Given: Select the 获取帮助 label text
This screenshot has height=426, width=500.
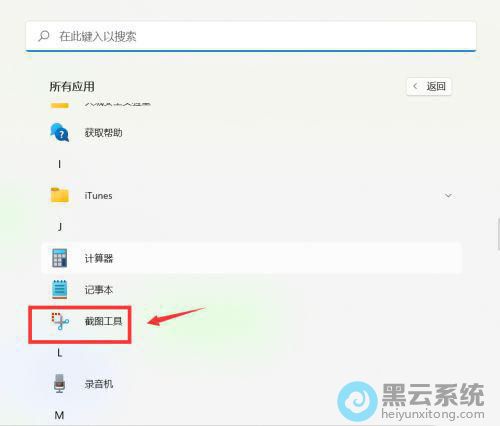Looking at the screenshot, I should point(103,133).
